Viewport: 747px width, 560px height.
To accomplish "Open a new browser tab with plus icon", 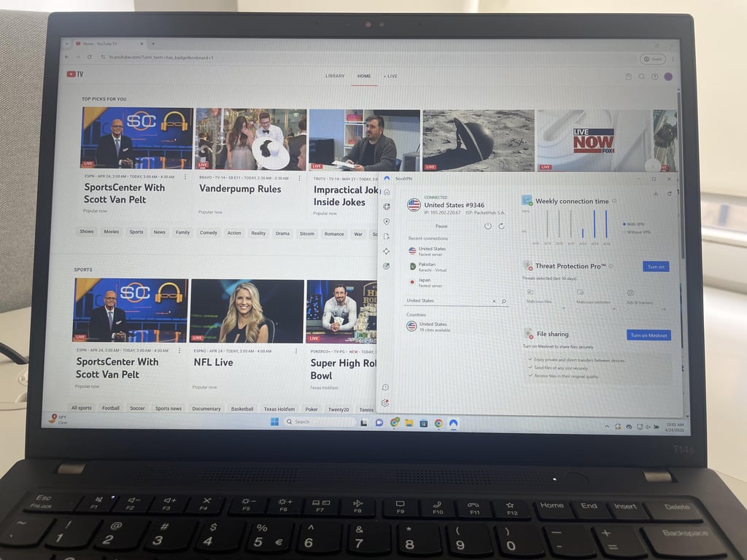I will (x=153, y=44).
